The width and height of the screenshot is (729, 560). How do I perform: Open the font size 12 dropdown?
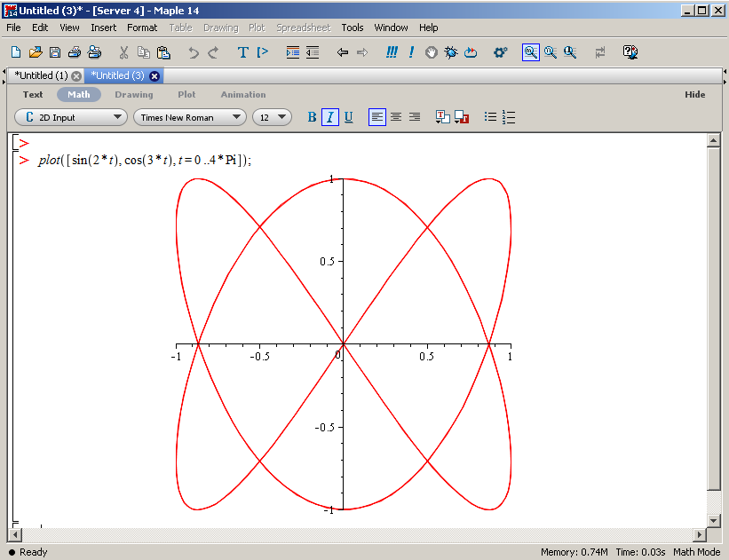pos(272,117)
